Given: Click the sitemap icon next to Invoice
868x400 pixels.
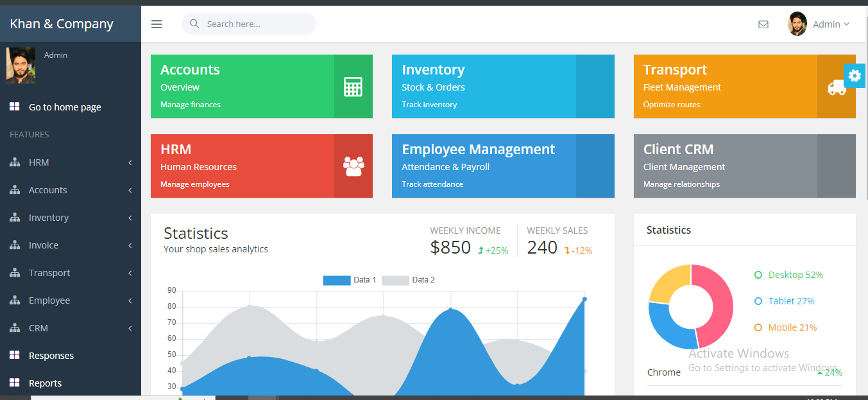Looking at the screenshot, I should pyautogui.click(x=15, y=245).
